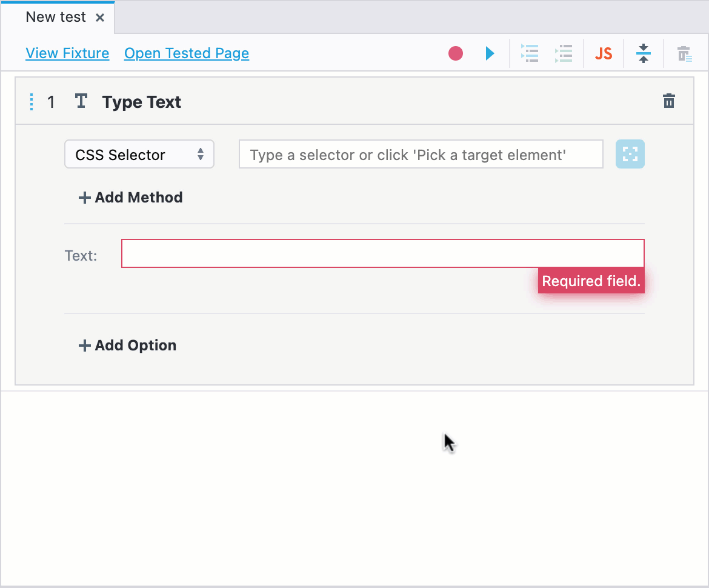709x588 pixels.
Task: Expand Add Option settings
Action: click(127, 345)
